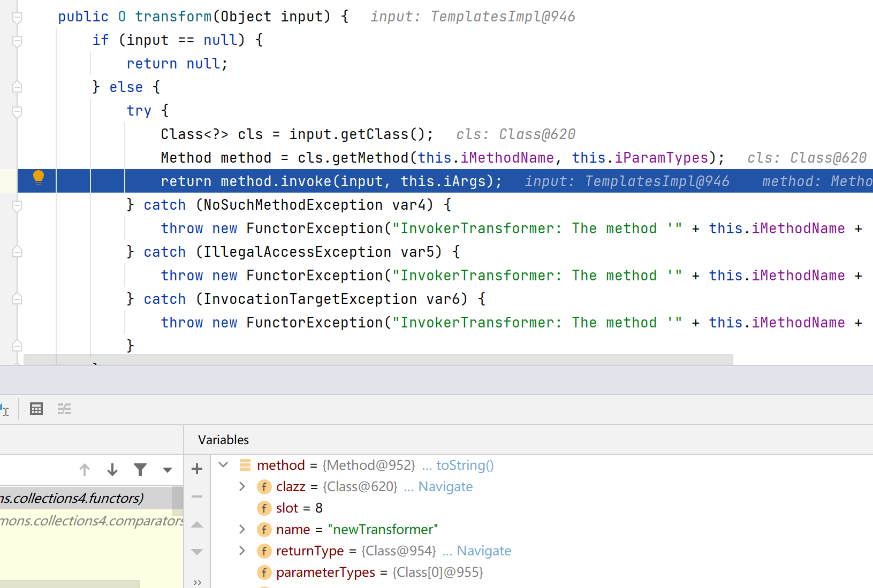Click iMethodName in the getMethod call
This screenshot has width=873, height=588.
pos(507,158)
